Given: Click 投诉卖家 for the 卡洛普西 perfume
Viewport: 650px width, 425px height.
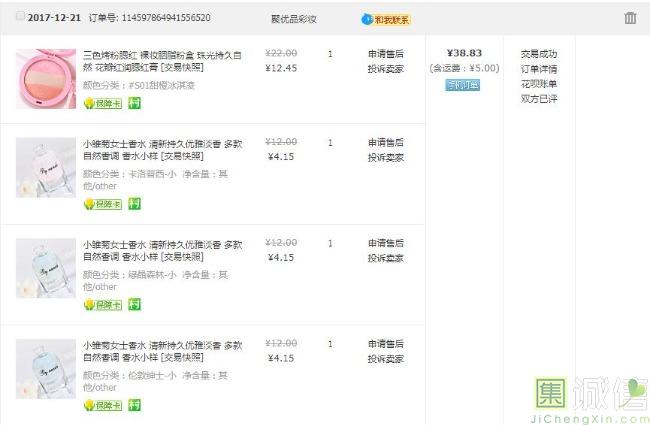Looking at the screenshot, I should 385,158.
